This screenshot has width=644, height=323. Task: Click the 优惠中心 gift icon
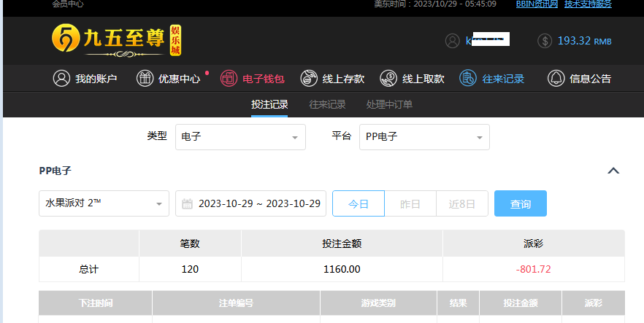[x=145, y=78]
